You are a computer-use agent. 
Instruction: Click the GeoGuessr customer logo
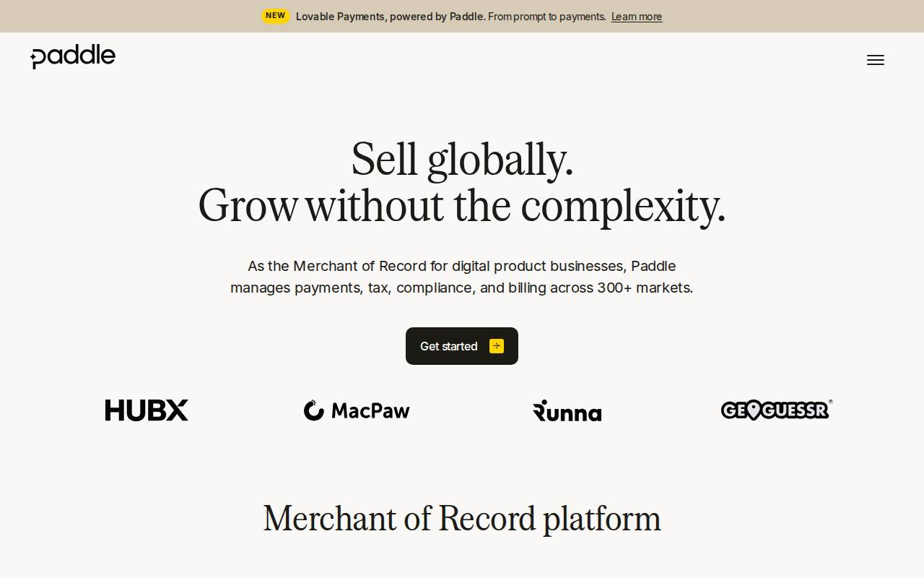tap(777, 410)
